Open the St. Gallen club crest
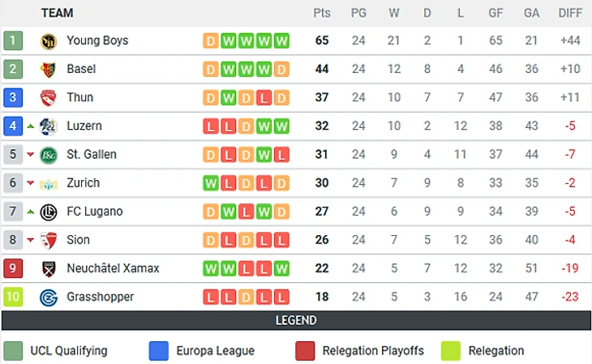Viewport: 592px width, 364px height. 49,155
